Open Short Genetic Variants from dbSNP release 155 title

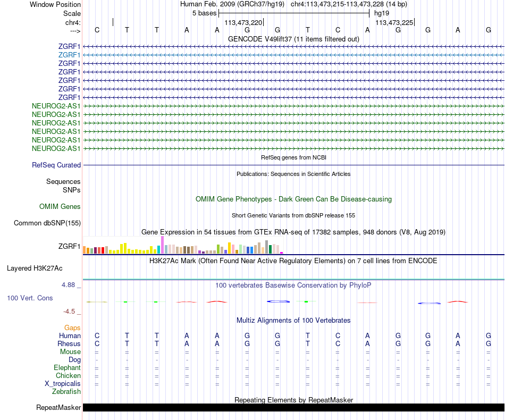[x=293, y=215]
